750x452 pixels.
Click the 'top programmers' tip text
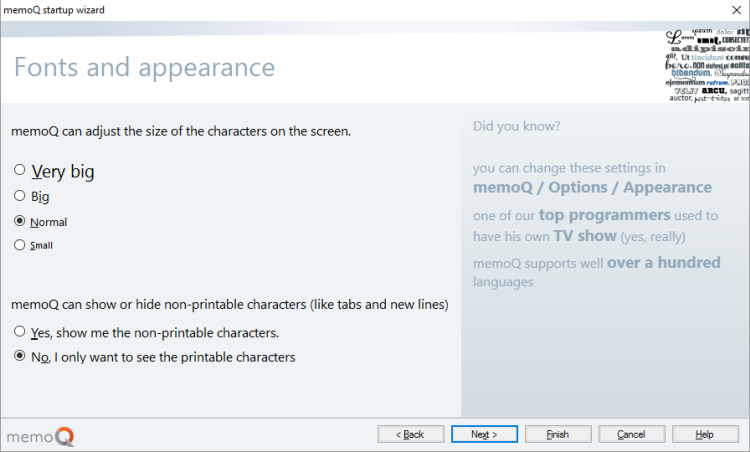(605, 215)
